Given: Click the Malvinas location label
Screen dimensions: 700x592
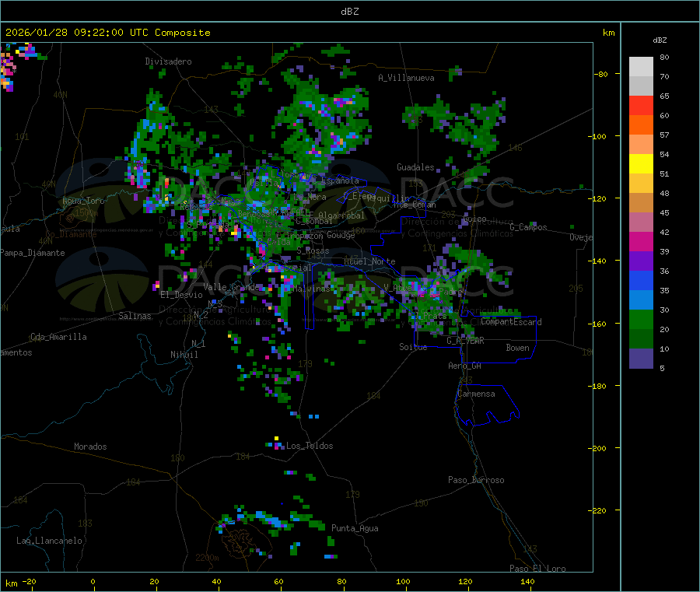Looking at the screenshot, I should (x=311, y=289).
